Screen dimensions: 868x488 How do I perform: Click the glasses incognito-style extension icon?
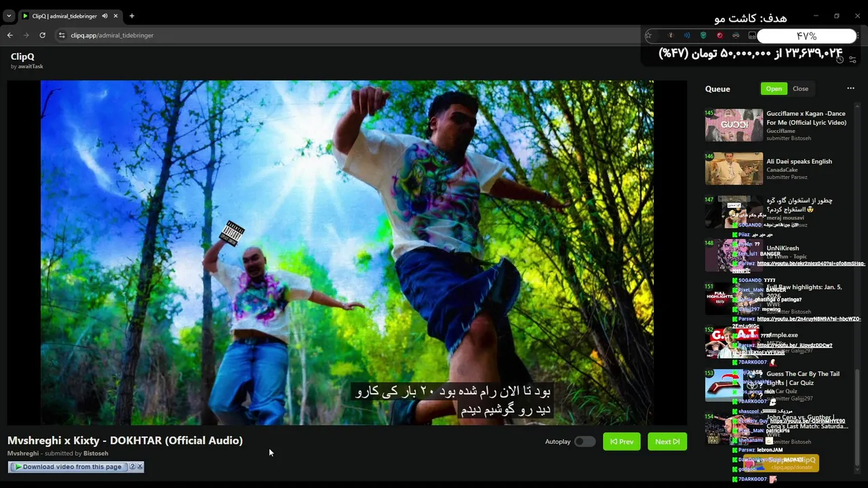click(736, 35)
